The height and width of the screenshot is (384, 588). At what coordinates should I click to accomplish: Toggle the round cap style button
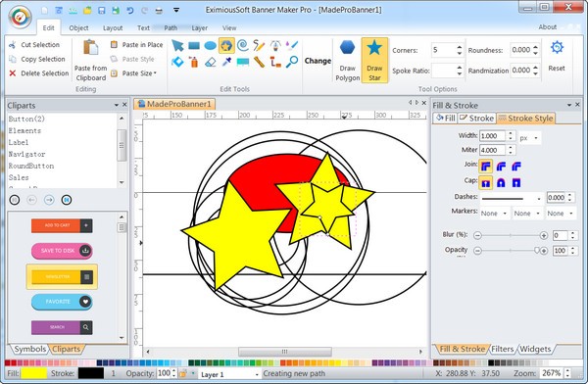coord(501,182)
